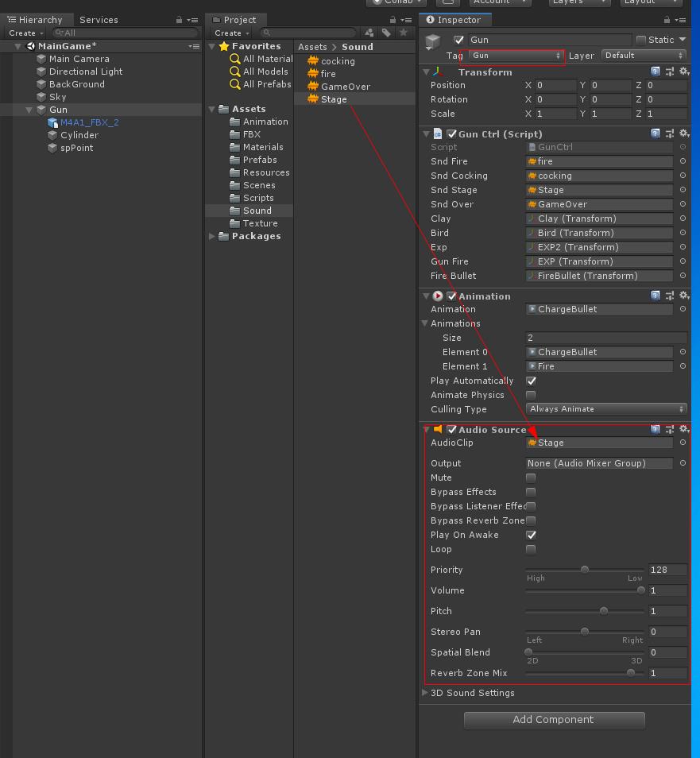Image resolution: width=700 pixels, height=758 pixels.
Task: Open Transform component settings gear
Action: (684, 72)
